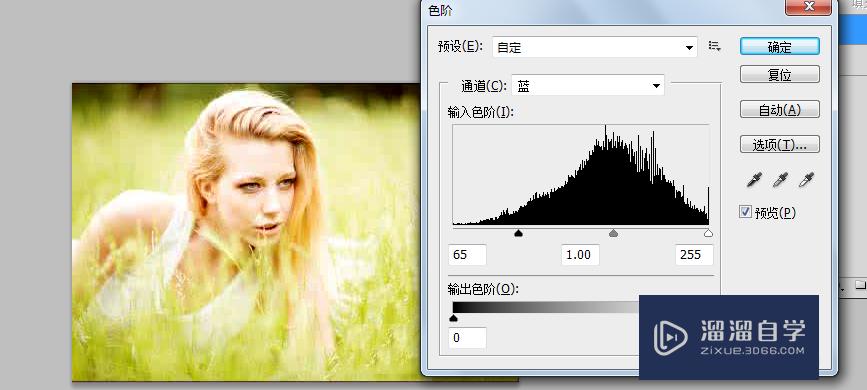Select the gray point eyedropper
This screenshot has height=390, width=867.
(780, 179)
